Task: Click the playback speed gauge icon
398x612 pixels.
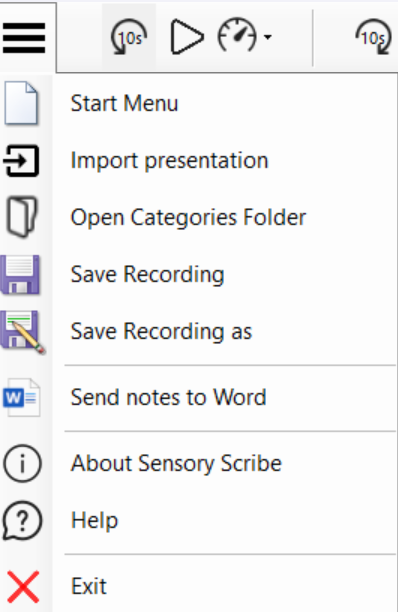Action: pyautogui.click(x=237, y=36)
